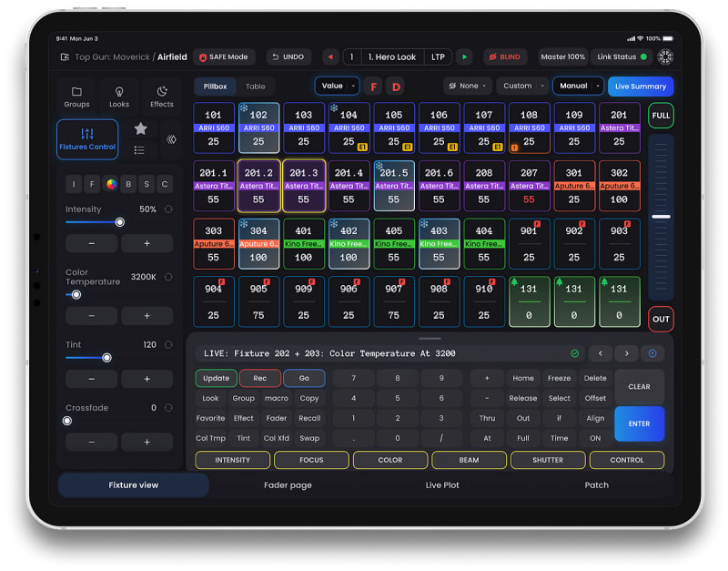The image size is (728, 571).
Task: Click the star favorites icon
Action: [140, 129]
